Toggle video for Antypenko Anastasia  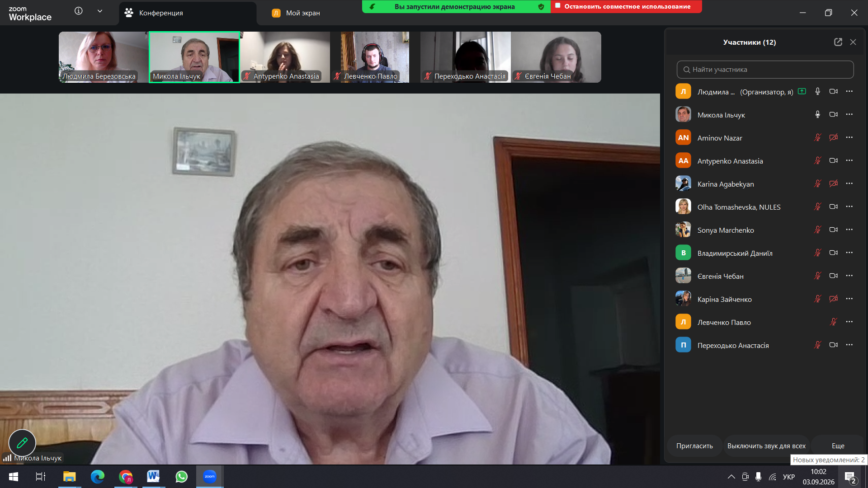click(834, 160)
